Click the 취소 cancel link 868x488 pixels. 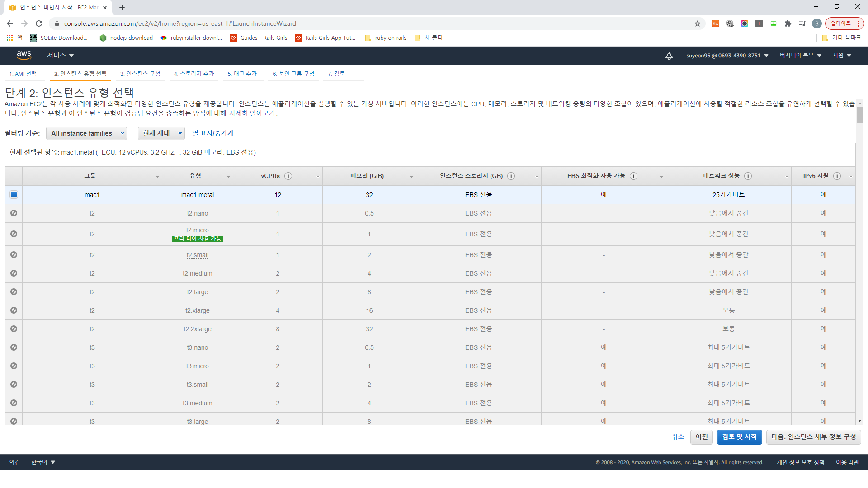tap(678, 437)
